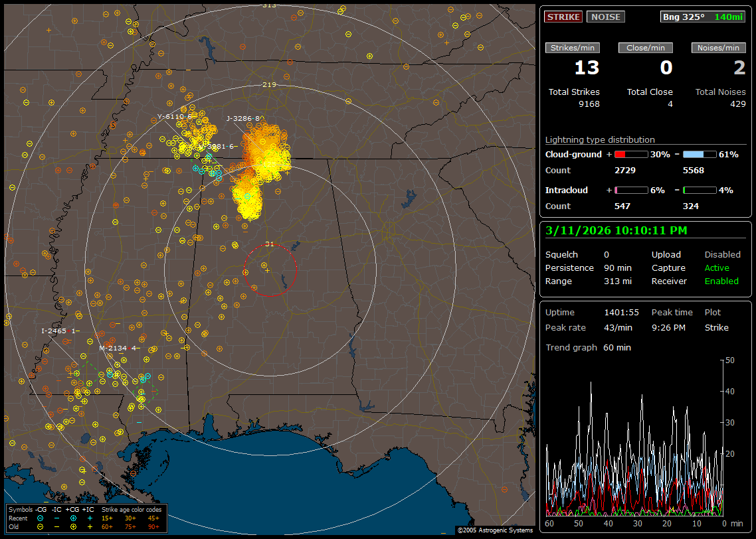756x539 pixels.
Task: Click the positive cloud-ground red percentage bar
Action: 630,154
